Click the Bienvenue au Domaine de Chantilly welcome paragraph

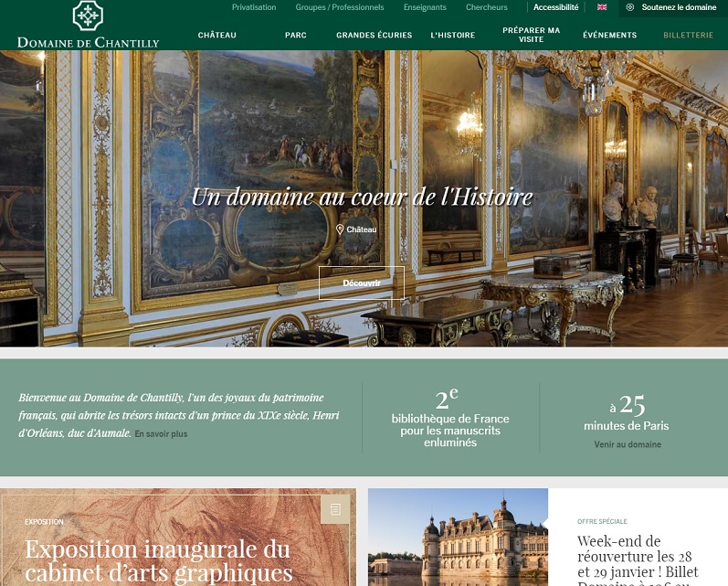click(x=179, y=415)
